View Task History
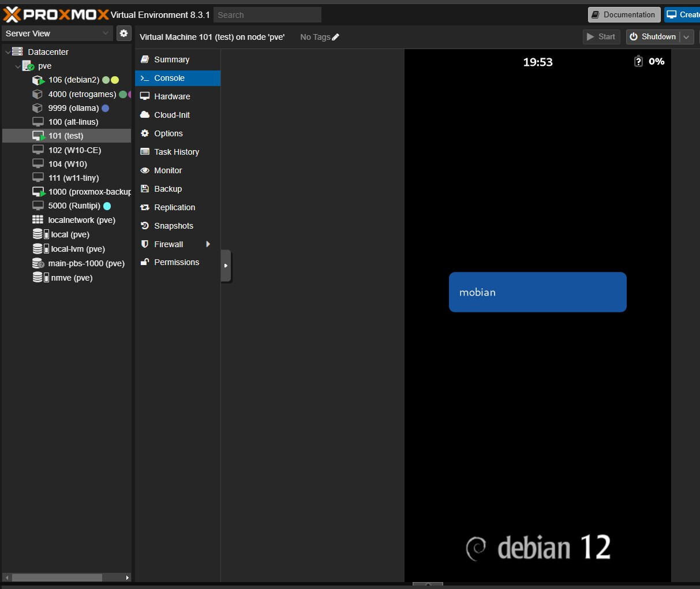700x589 pixels. pos(178,152)
